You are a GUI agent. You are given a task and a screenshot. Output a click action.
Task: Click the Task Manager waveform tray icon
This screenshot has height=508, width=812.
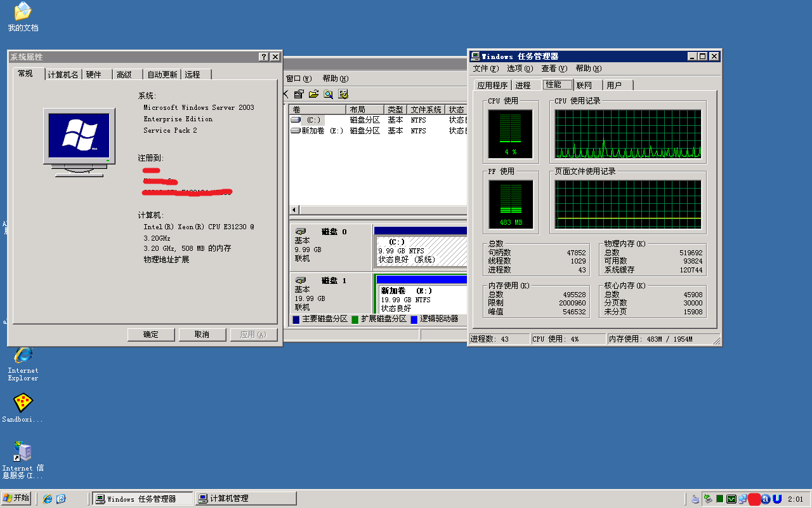[x=731, y=499]
